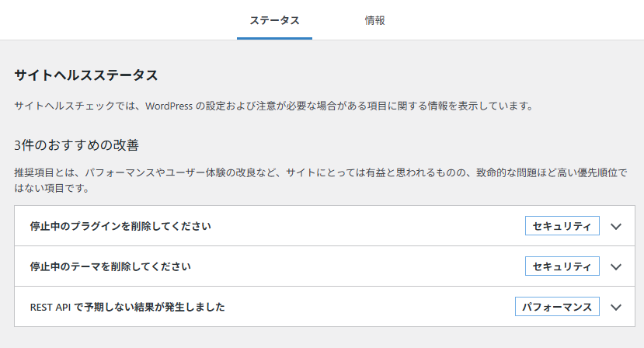Expand the REST API item chevron arrow

coord(616,307)
